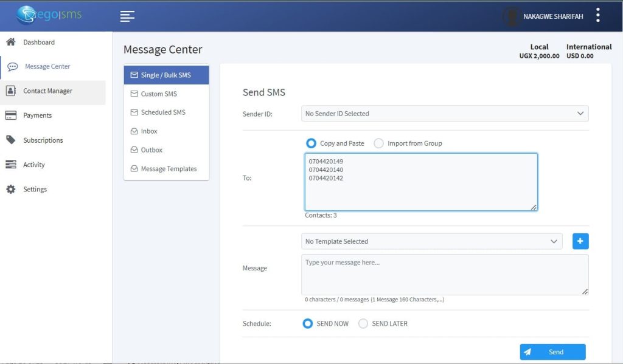Choose the SEND LATER schedule option

coord(363,324)
